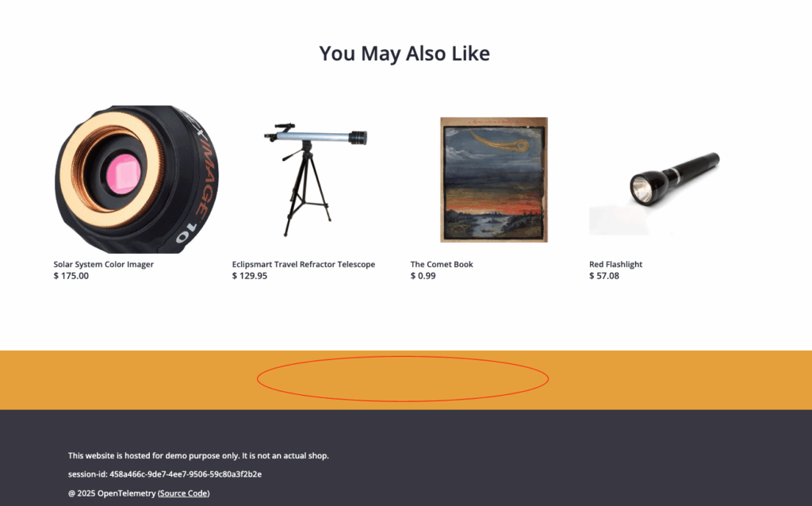
Task: Click the session-id text in footer
Action: click(165, 474)
